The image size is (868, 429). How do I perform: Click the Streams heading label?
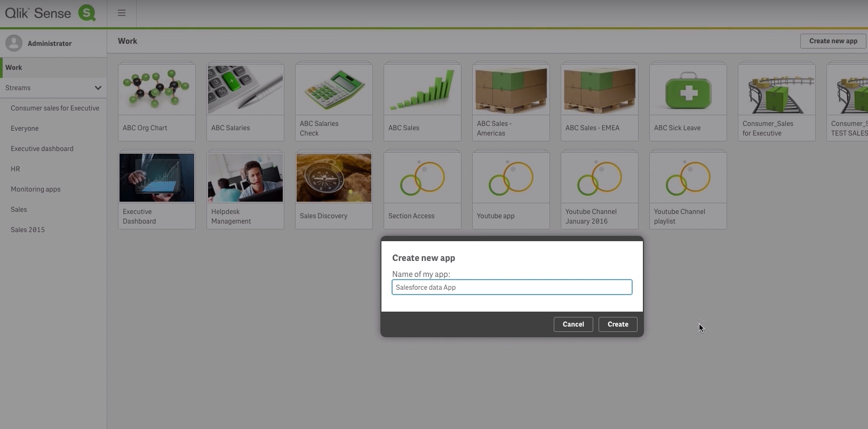click(x=18, y=88)
